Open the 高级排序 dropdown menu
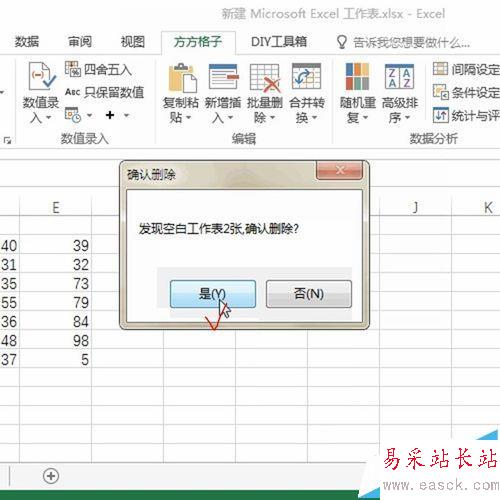 pos(407,118)
